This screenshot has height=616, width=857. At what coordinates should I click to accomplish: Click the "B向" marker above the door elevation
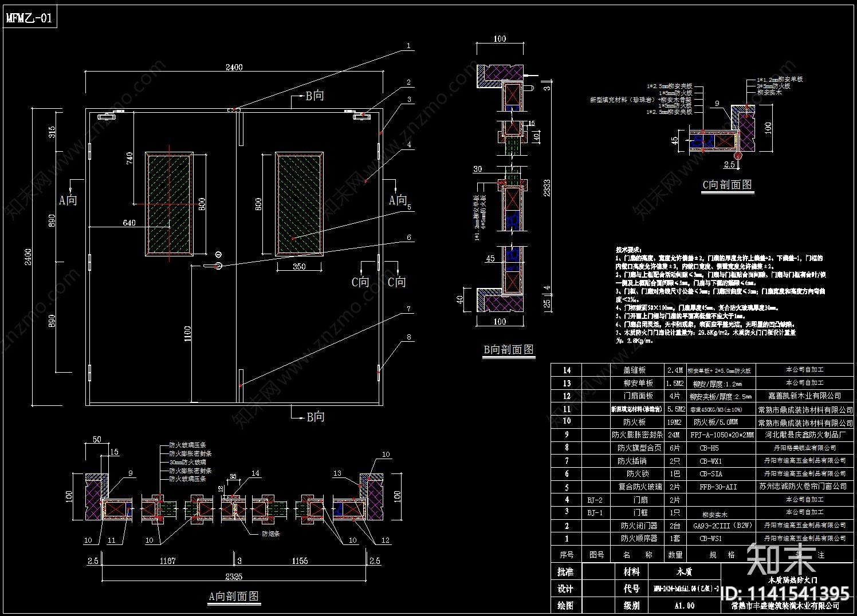[315, 96]
